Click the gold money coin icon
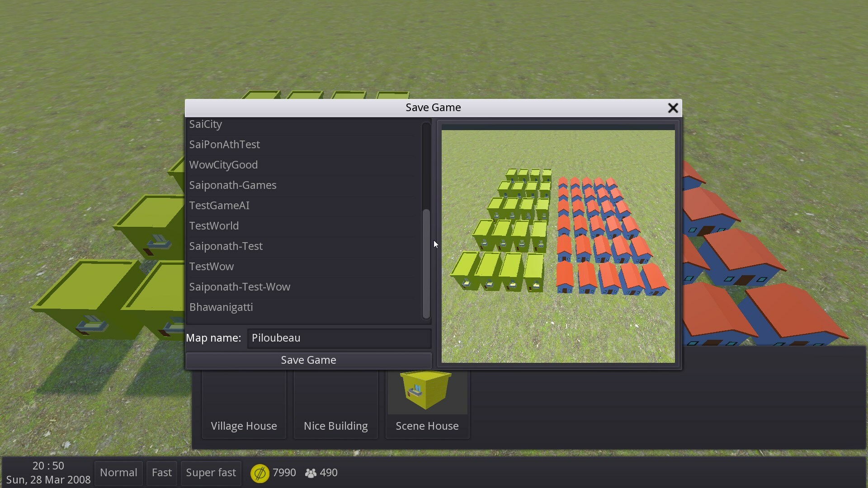This screenshot has width=868, height=488. pyautogui.click(x=260, y=473)
